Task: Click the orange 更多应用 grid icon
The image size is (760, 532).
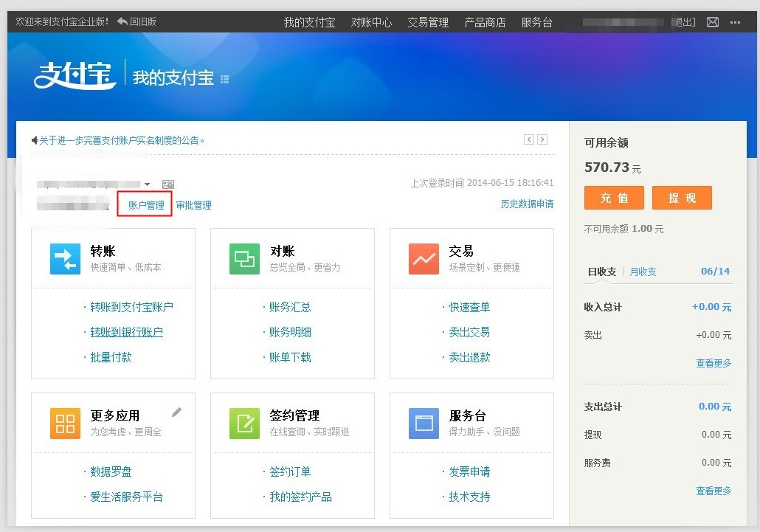Action: click(x=66, y=424)
